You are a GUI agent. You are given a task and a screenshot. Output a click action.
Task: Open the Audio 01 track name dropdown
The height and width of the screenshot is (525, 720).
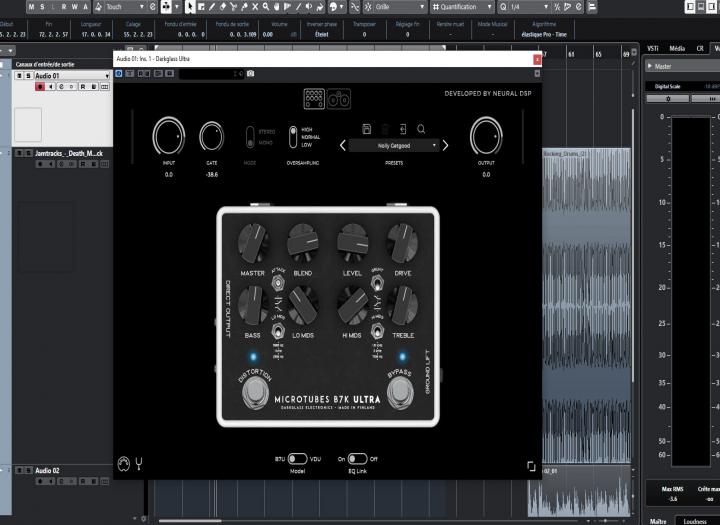pos(107,76)
